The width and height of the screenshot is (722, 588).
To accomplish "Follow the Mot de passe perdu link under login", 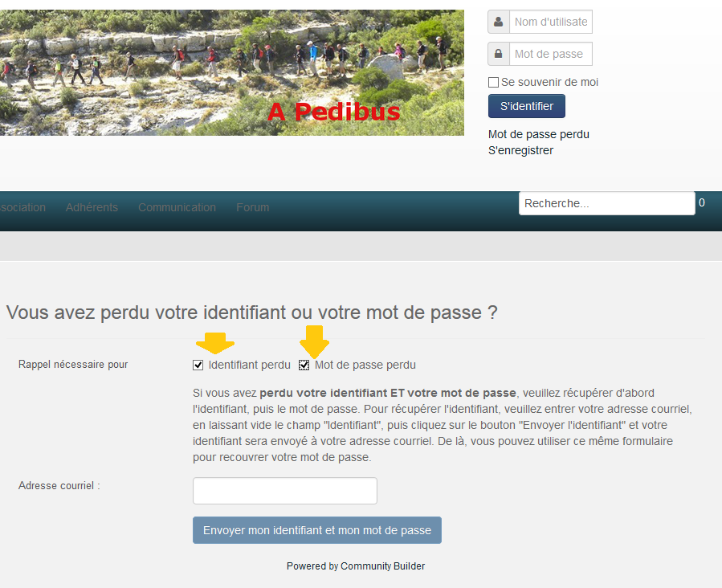I will click(x=539, y=134).
